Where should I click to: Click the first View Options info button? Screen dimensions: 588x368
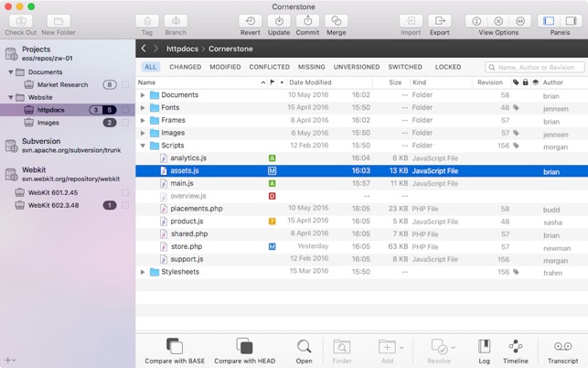(x=476, y=21)
